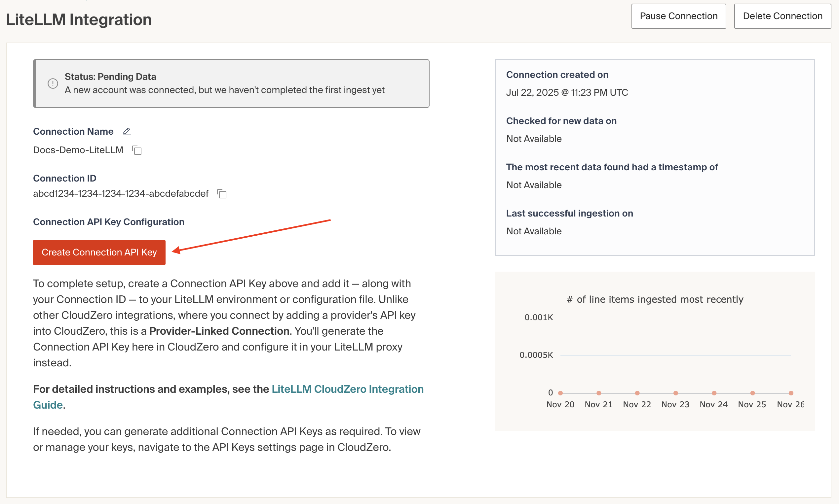Click the Status: Pending Data banner

pos(231,84)
